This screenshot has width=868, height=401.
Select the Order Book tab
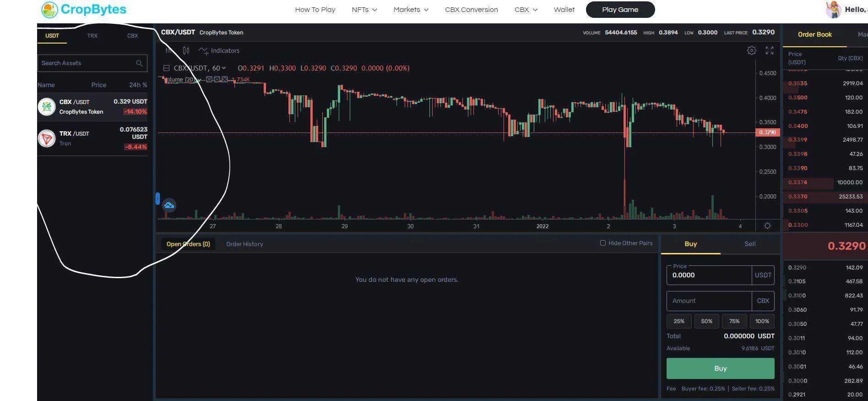815,35
